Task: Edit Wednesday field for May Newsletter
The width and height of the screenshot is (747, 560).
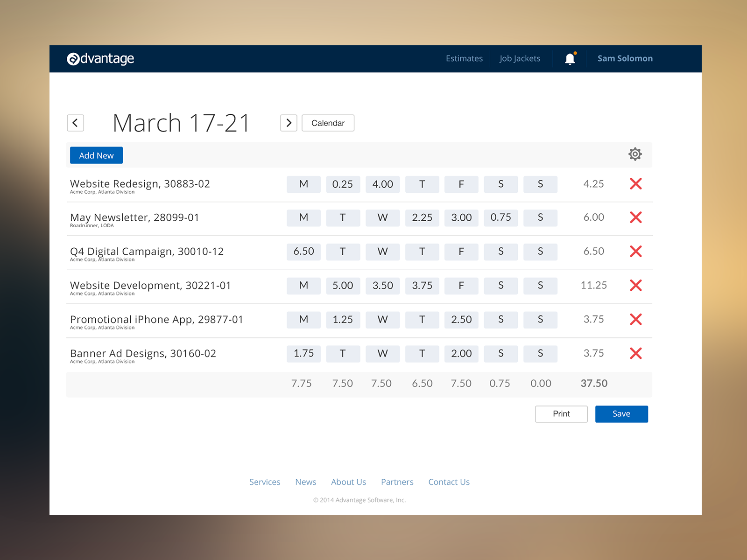Action: click(x=382, y=218)
